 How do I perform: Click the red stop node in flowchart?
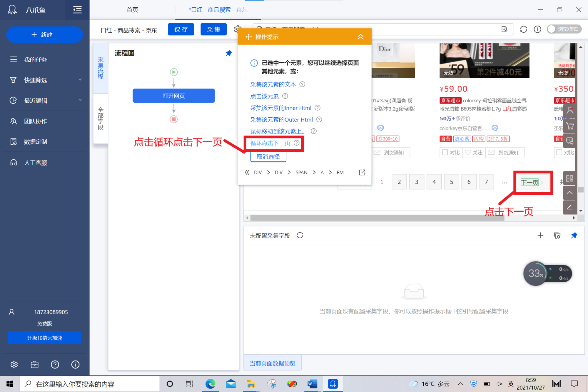pos(174,119)
